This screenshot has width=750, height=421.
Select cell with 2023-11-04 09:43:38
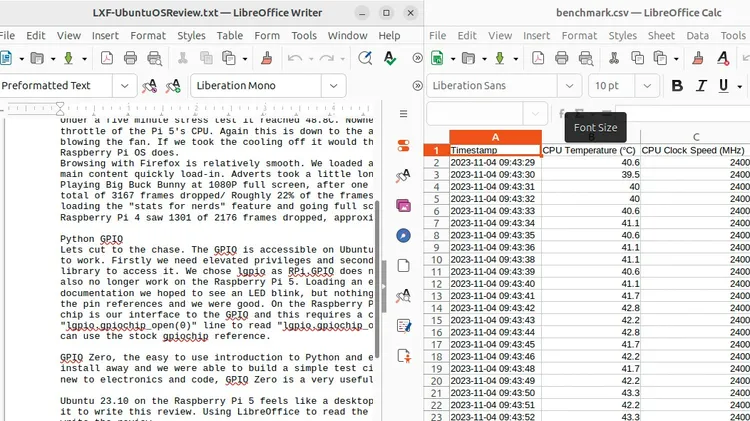coord(496,259)
